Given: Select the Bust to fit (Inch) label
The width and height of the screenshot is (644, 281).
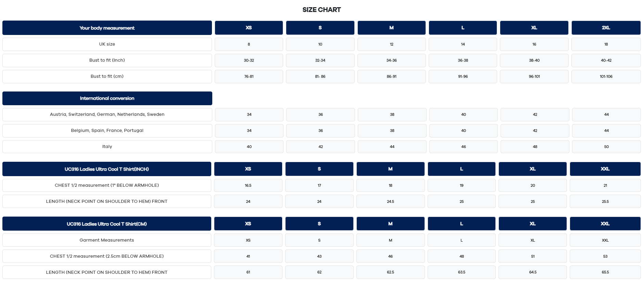Looking at the screenshot, I should 107,60.
